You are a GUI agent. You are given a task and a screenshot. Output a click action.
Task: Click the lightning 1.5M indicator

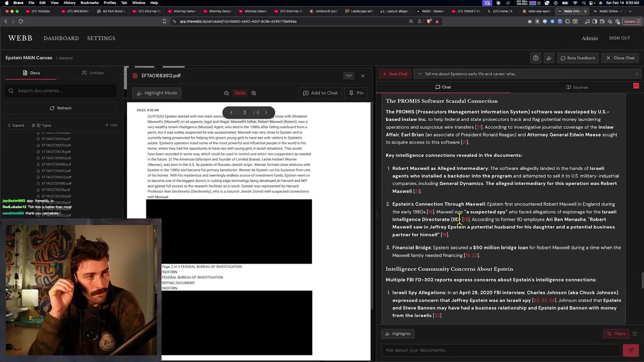point(111,125)
